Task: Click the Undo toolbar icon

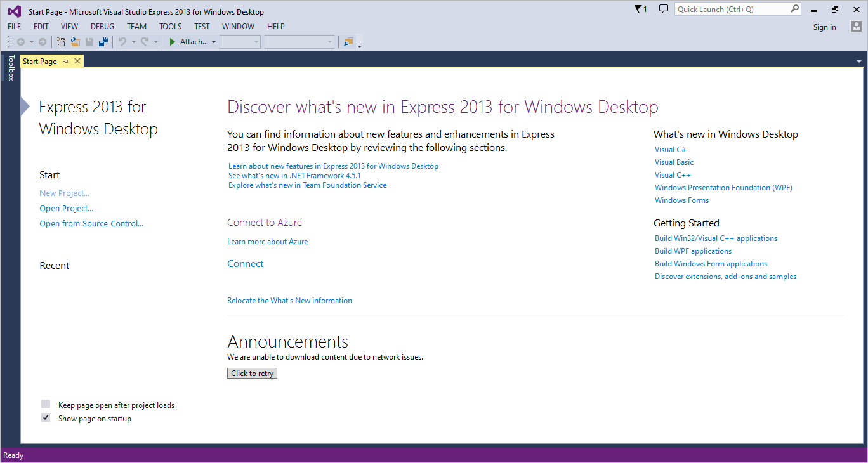Action: 122,42
